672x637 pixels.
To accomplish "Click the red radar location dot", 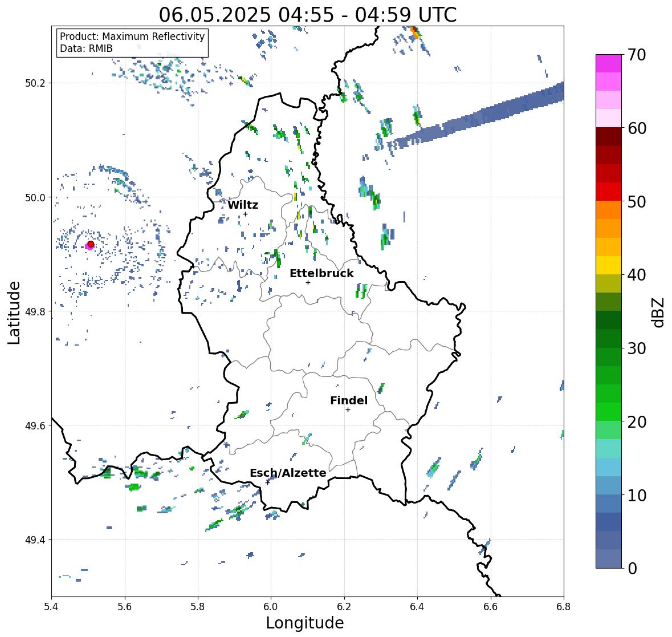I will (91, 244).
